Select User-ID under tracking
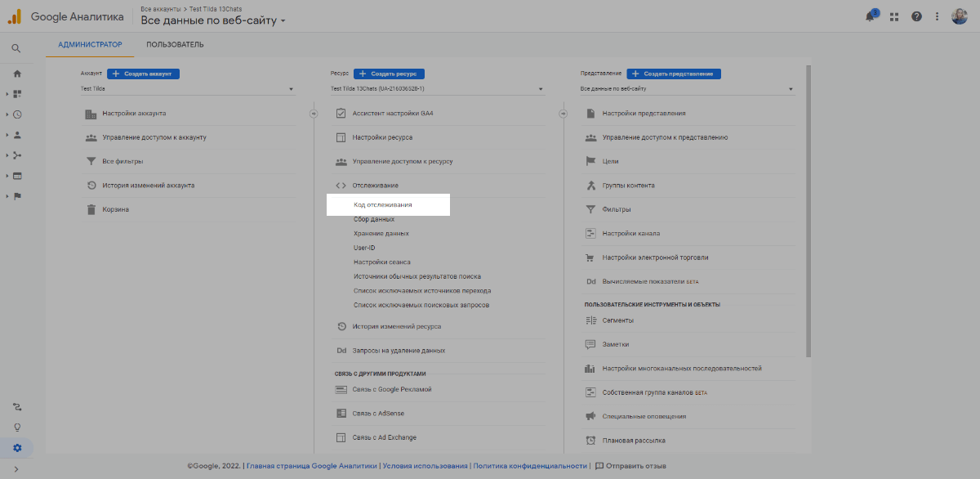Screen dimensions: 980x479 click(x=364, y=248)
